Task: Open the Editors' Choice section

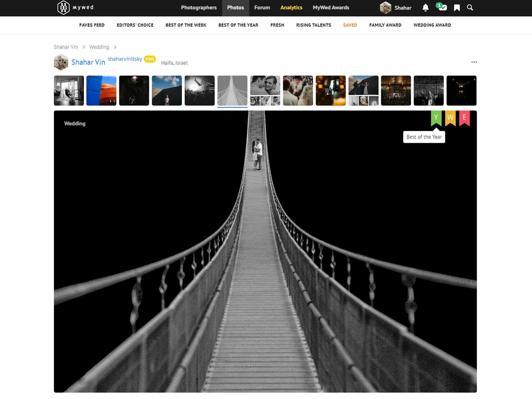Action: coord(135,25)
